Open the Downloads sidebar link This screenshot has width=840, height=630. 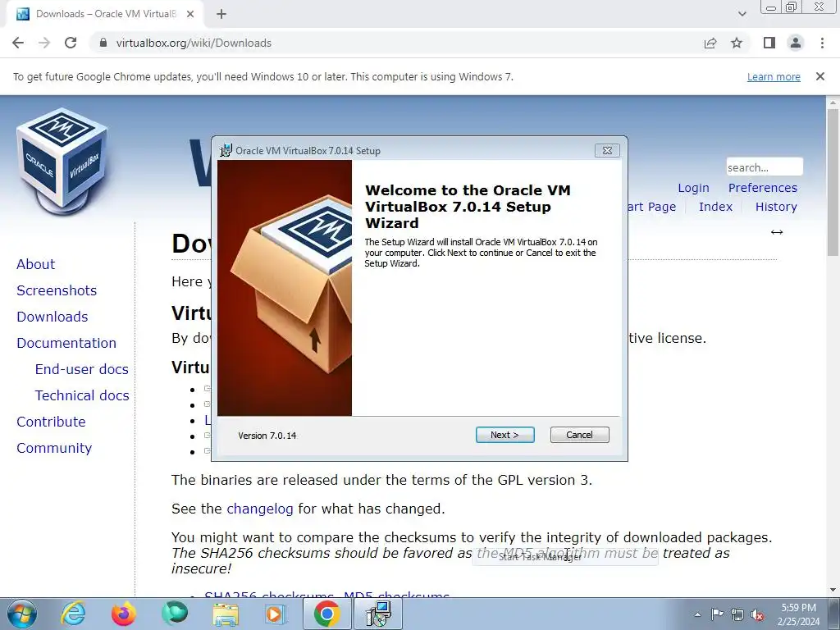click(x=52, y=317)
